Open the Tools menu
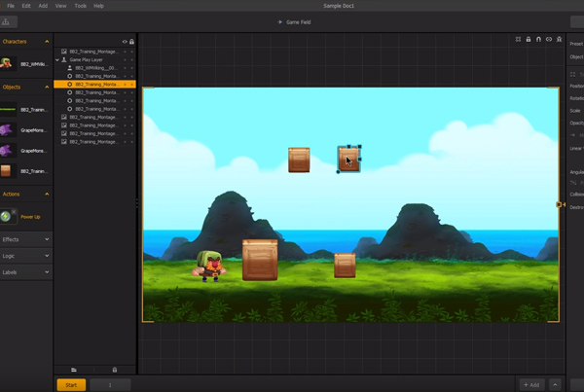 coord(80,6)
